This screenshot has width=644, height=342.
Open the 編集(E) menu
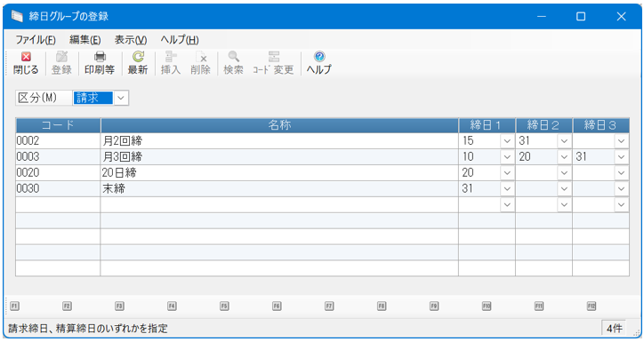(85, 40)
